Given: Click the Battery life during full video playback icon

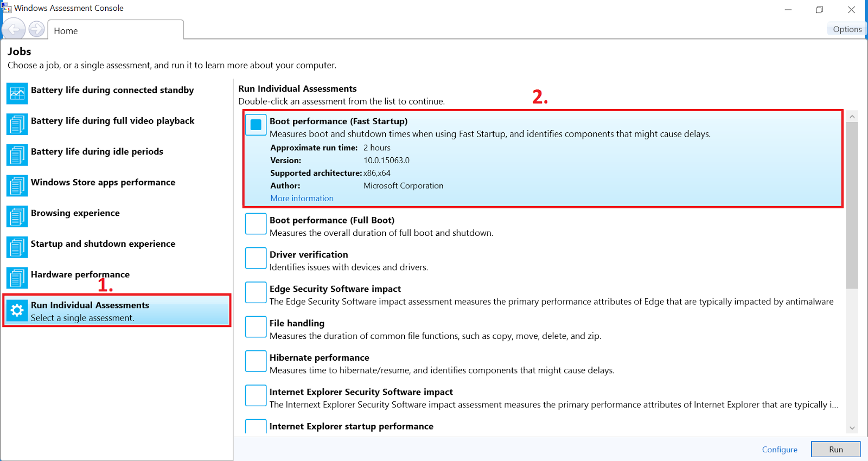Looking at the screenshot, I should (17, 124).
